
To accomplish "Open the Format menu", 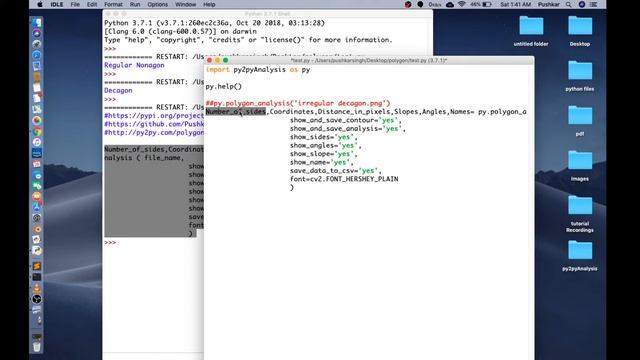I will (x=113, y=4).
